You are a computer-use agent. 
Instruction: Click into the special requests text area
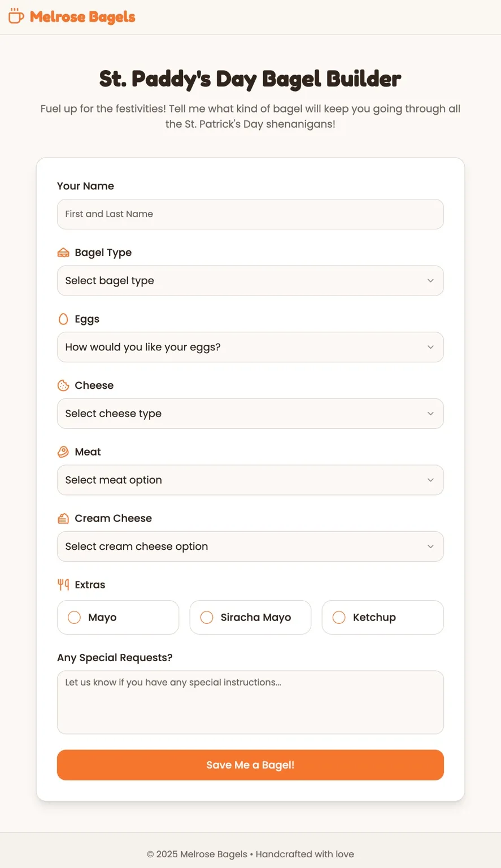250,702
